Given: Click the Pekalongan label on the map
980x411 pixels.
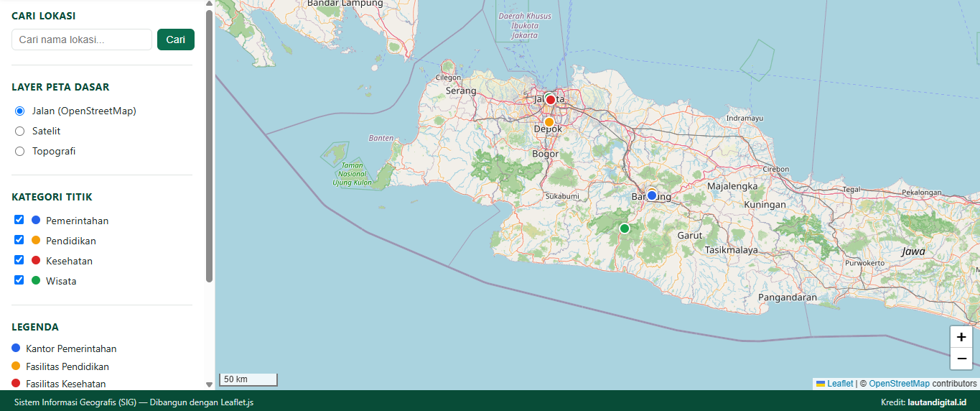Looking at the screenshot, I should 921,193.
